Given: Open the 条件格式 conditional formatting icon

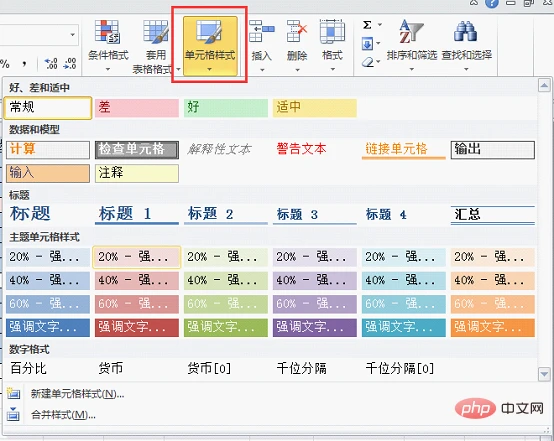Looking at the screenshot, I should [107, 32].
